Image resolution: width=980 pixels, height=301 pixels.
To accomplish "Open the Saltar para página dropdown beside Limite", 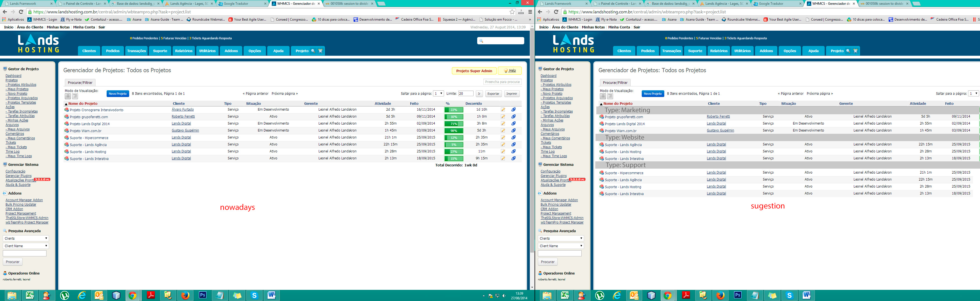I will tap(439, 94).
